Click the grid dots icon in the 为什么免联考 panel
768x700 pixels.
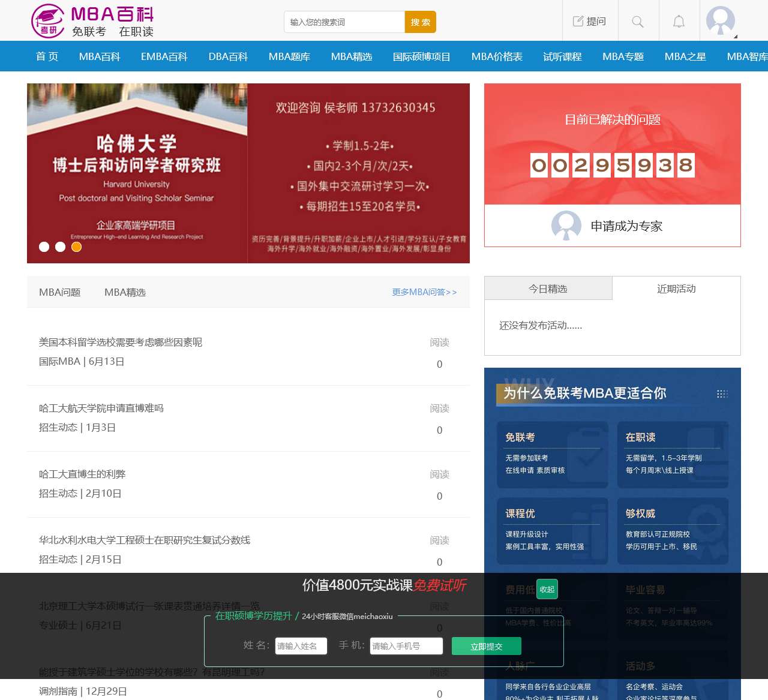722,393
